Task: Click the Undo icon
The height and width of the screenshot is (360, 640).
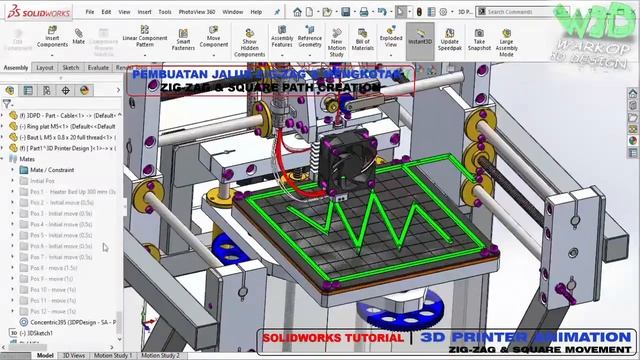Action: [x=382, y=12]
